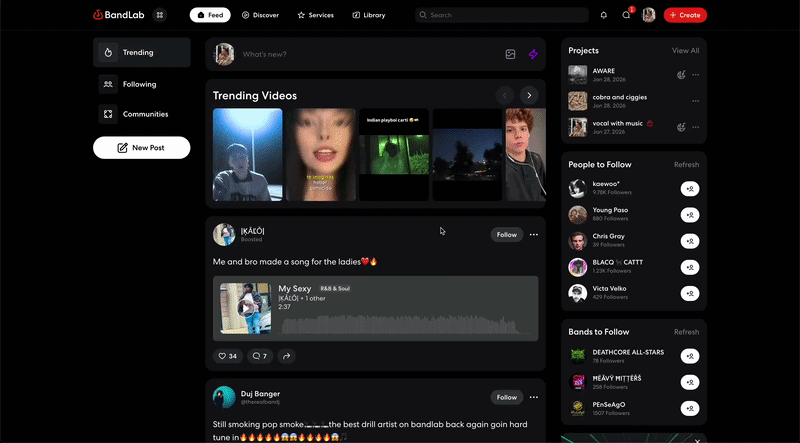Switch to the Discover tab
Viewport: 800px width, 443px height.
pos(260,15)
